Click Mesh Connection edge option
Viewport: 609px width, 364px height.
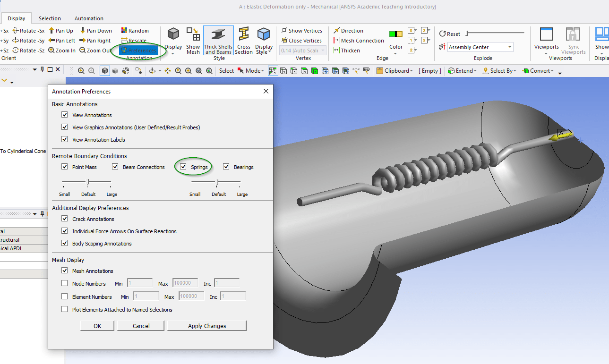click(x=359, y=41)
